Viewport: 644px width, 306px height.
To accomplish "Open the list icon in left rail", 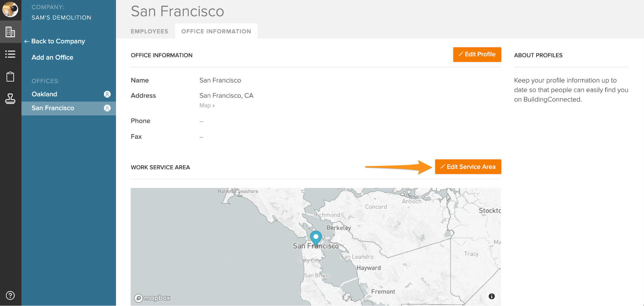I will 10,54.
